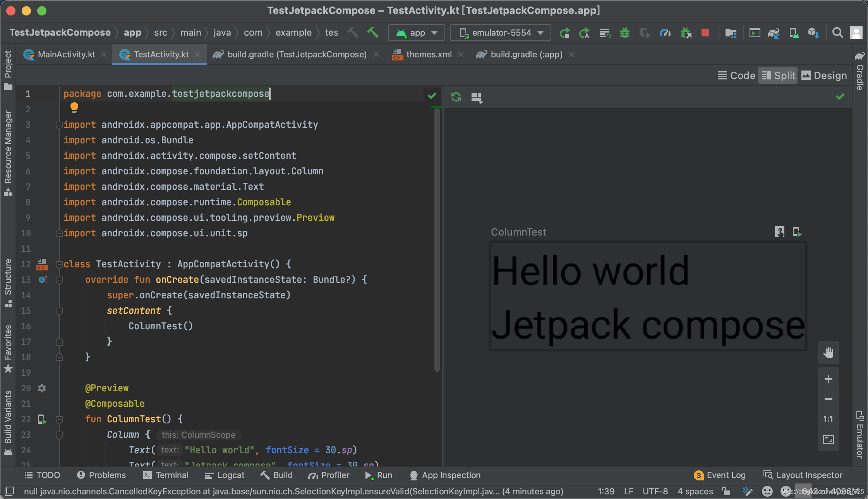Image resolution: width=868 pixels, height=499 pixels.
Task: Click Apply Code Changes and Restart Activity icon
Action: point(584,33)
